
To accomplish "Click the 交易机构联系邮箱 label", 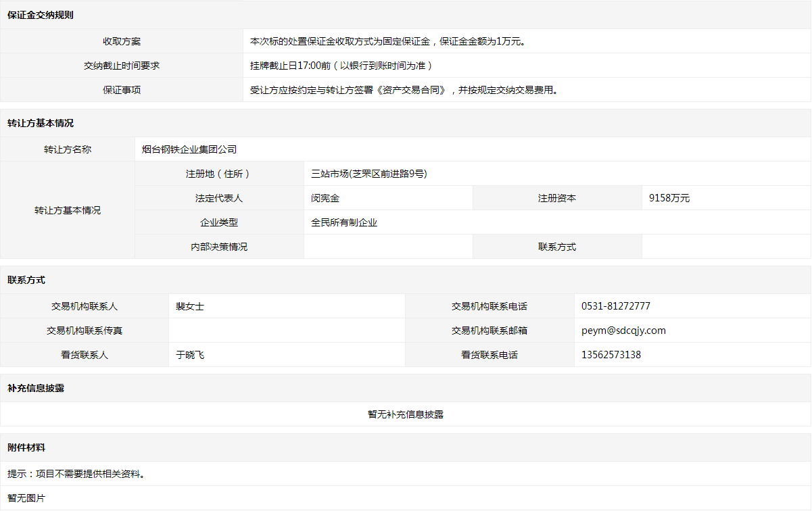I will [489, 331].
